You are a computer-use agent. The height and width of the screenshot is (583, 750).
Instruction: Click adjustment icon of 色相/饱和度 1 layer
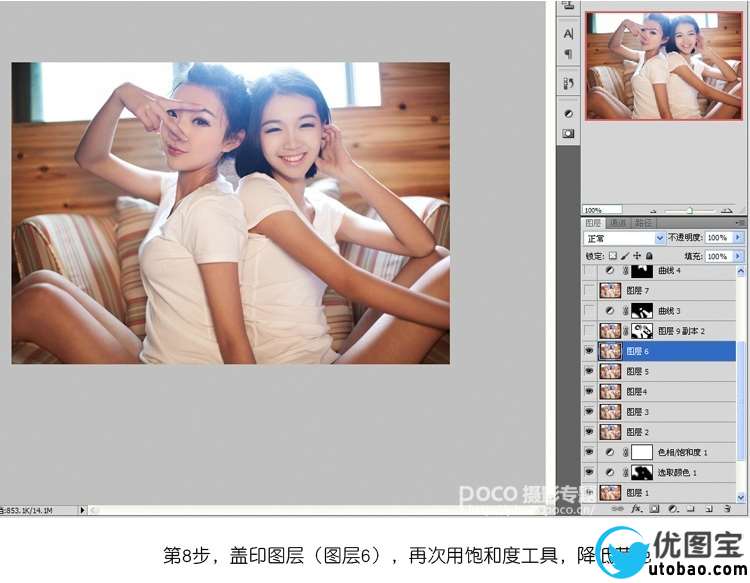click(610, 452)
